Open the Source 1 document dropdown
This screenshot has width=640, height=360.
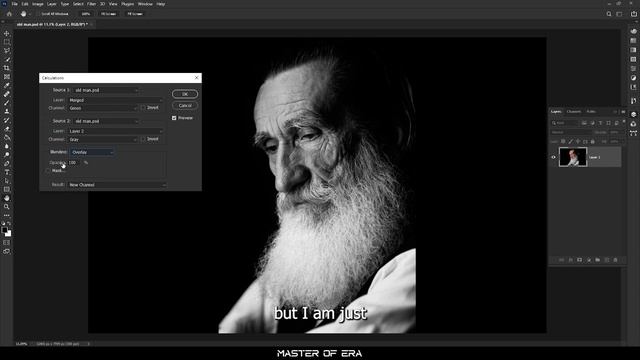106,90
